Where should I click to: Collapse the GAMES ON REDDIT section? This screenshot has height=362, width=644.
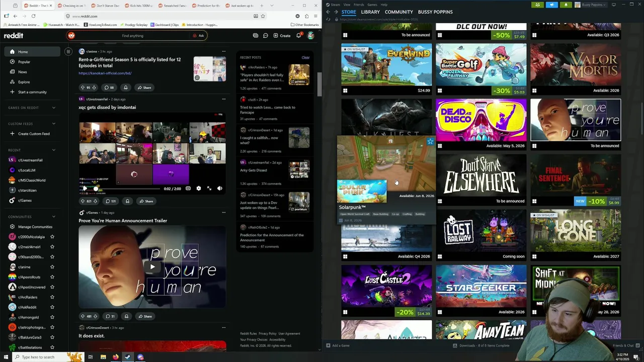tap(54, 108)
